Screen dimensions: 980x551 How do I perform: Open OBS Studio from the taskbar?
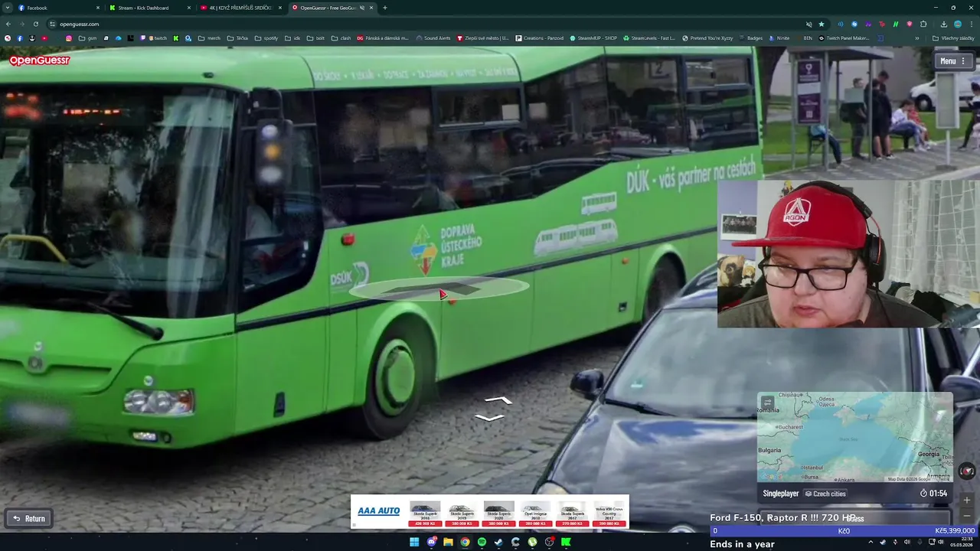[549, 542]
